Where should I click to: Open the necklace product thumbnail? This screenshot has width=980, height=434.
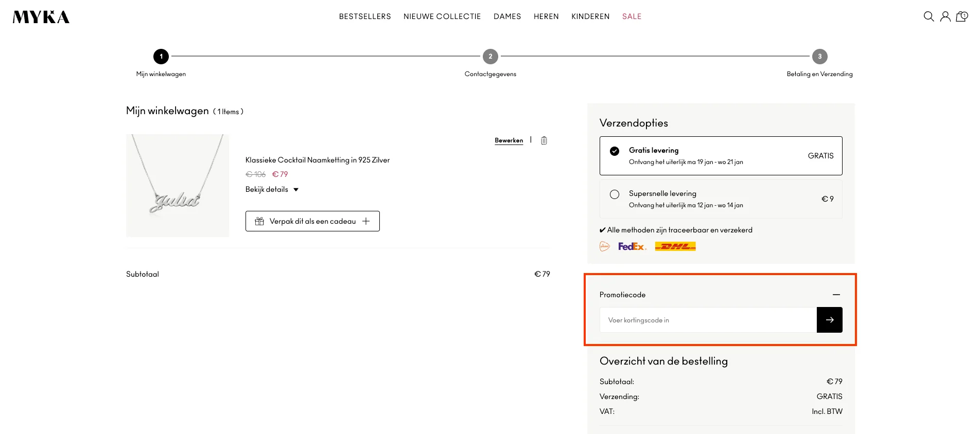(178, 186)
